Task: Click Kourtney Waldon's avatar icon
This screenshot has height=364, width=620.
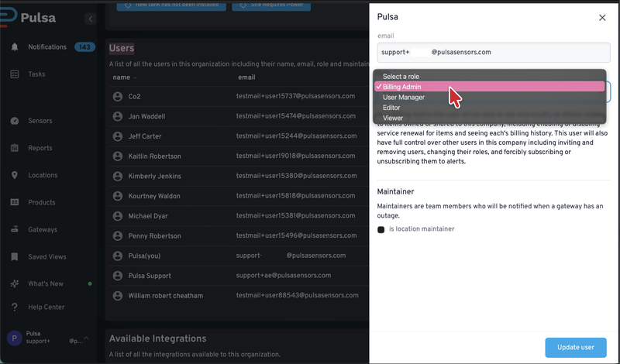Action: coord(118,196)
